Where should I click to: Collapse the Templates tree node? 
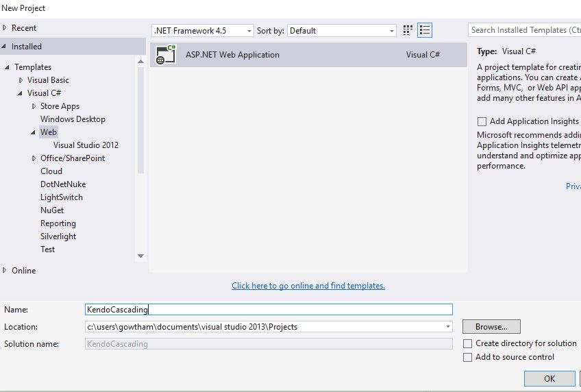click(7, 67)
